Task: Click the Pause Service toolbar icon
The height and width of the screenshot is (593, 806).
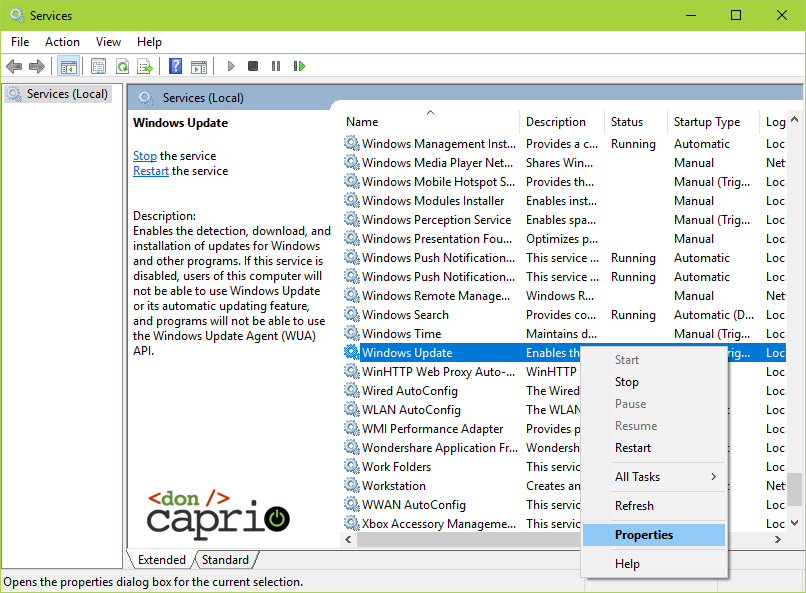Action: tap(276, 66)
